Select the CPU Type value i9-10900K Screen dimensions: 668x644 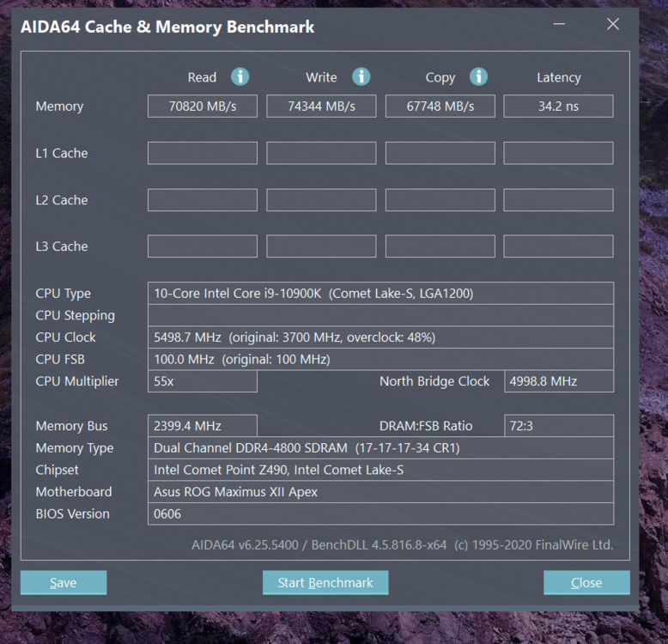(x=381, y=293)
